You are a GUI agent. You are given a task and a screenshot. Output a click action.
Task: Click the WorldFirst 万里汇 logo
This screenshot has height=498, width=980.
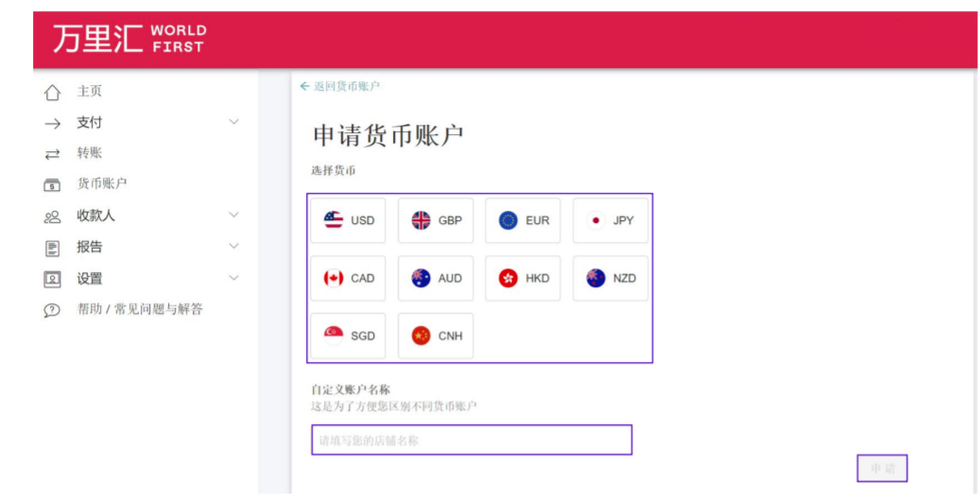coord(129,39)
